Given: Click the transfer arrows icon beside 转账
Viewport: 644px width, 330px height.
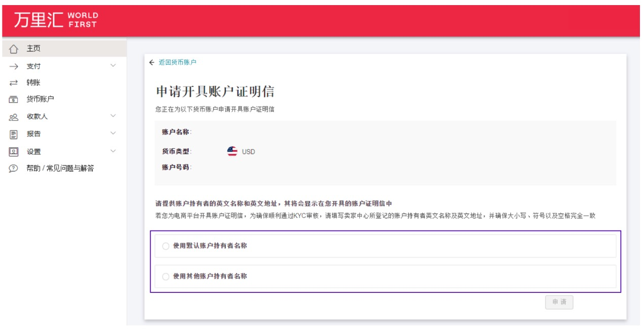Looking at the screenshot, I should (14, 83).
